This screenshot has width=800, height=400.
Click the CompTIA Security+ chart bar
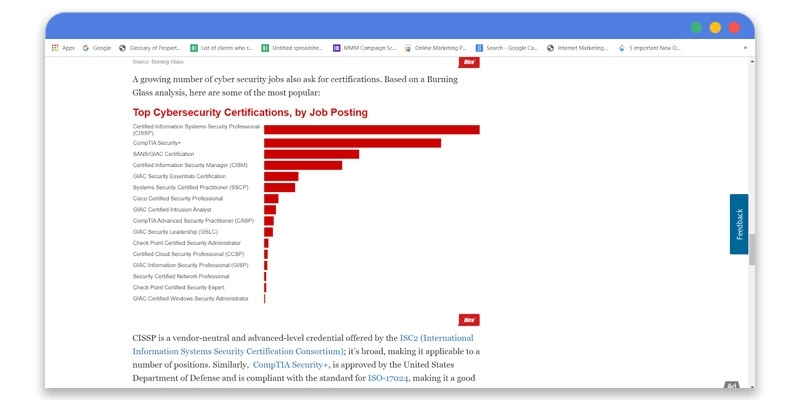tap(352, 143)
